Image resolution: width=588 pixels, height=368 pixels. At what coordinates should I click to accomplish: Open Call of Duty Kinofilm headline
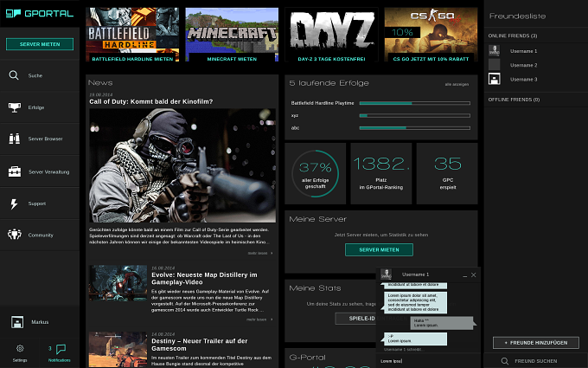pos(150,101)
